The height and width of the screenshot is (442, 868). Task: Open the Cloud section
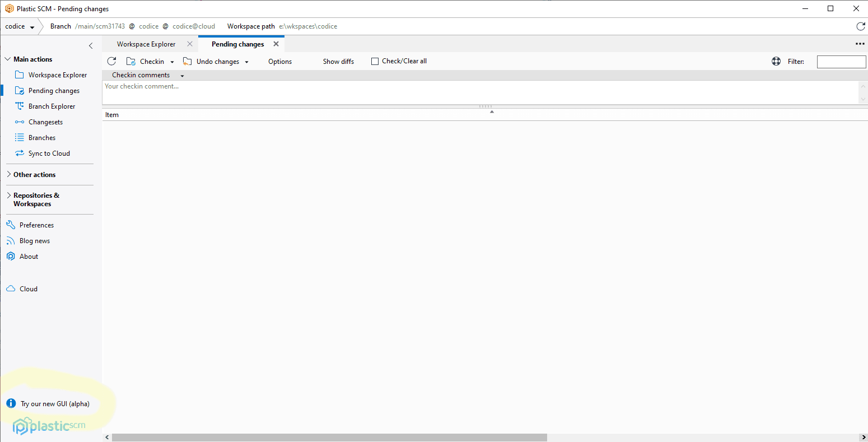[27, 289]
